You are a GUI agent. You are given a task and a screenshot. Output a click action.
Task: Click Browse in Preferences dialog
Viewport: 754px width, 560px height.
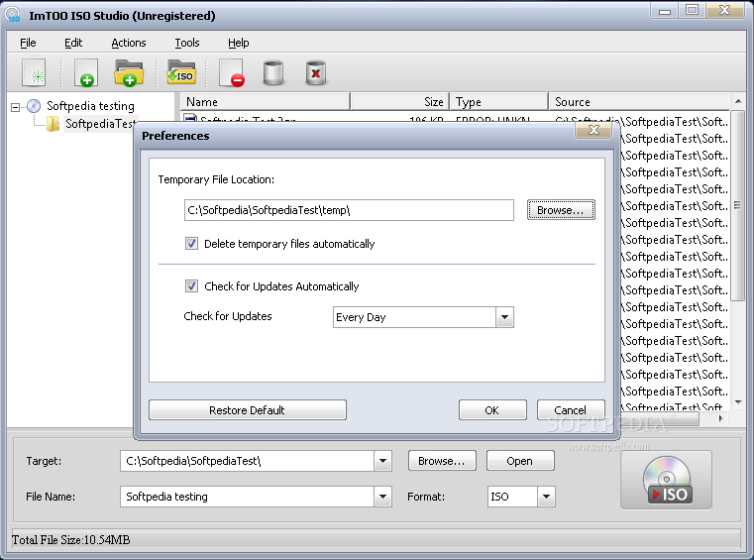tap(561, 210)
